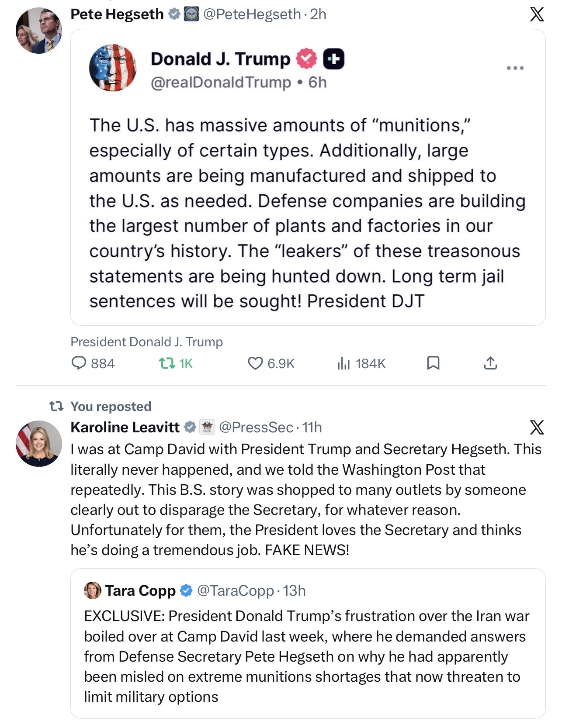Open the three-dot menu on Trump's quoted post
The image size is (562, 728).
click(x=515, y=68)
